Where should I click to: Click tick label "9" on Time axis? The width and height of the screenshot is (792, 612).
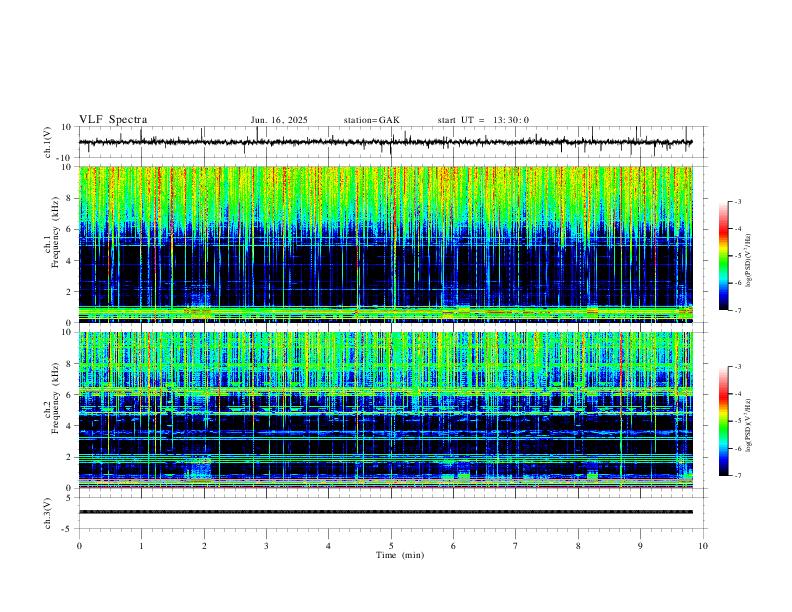640,546
